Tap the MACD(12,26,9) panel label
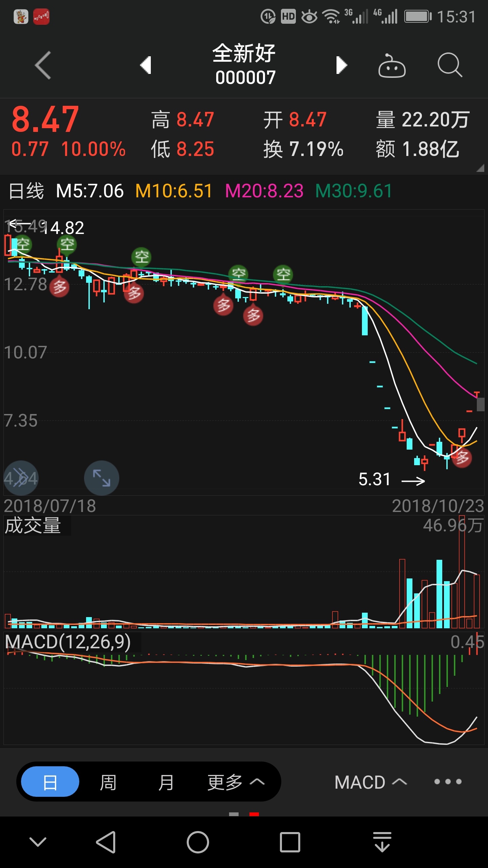The image size is (488, 868). (x=68, y=642)
